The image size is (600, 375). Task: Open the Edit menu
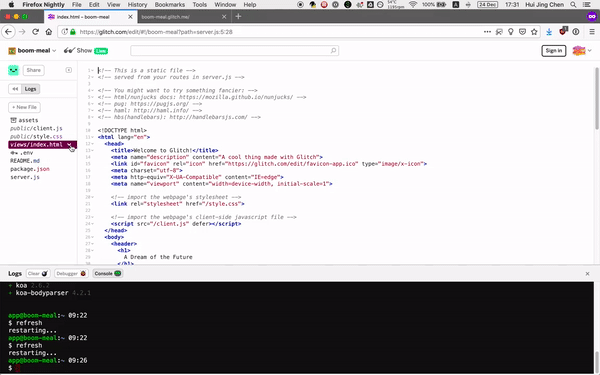pos(94,5)
